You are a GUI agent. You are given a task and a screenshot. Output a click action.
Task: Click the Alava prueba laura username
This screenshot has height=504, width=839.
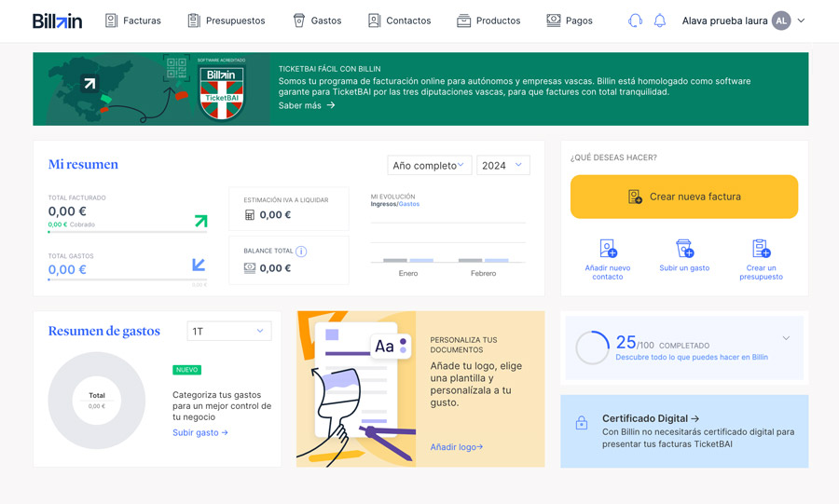pos(724,20)
